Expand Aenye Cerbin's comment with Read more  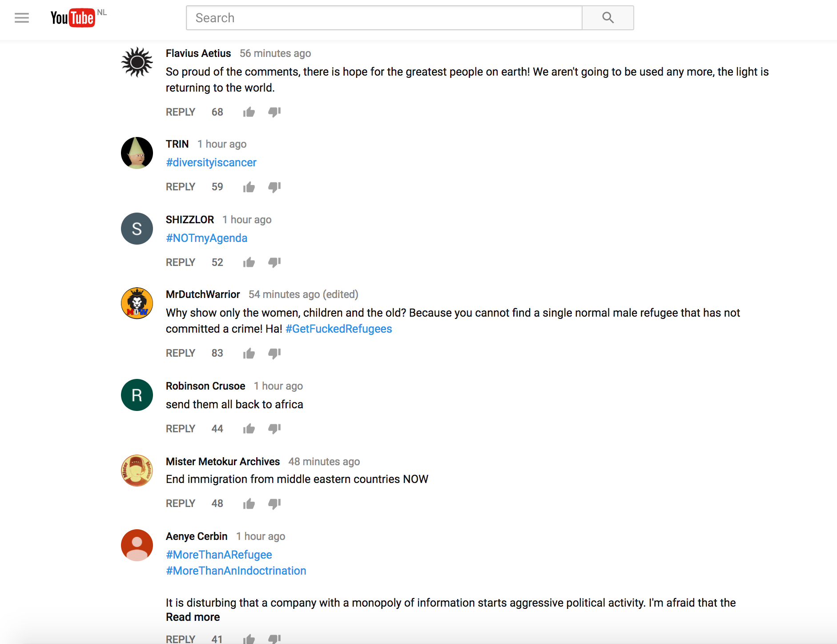tap(193, 617)
